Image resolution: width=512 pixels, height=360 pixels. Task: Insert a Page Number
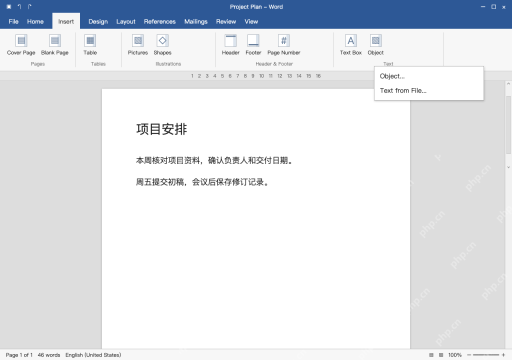284,45
